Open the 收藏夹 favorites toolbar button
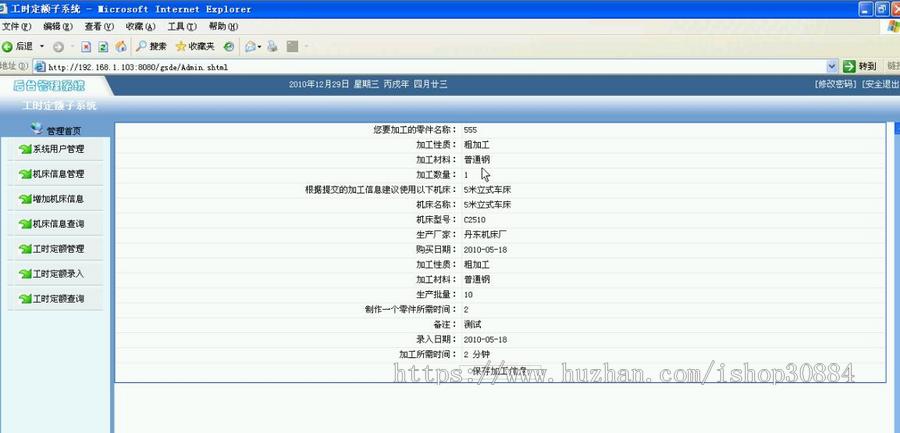Screen dimensions: 900x433 coord(195,47)
